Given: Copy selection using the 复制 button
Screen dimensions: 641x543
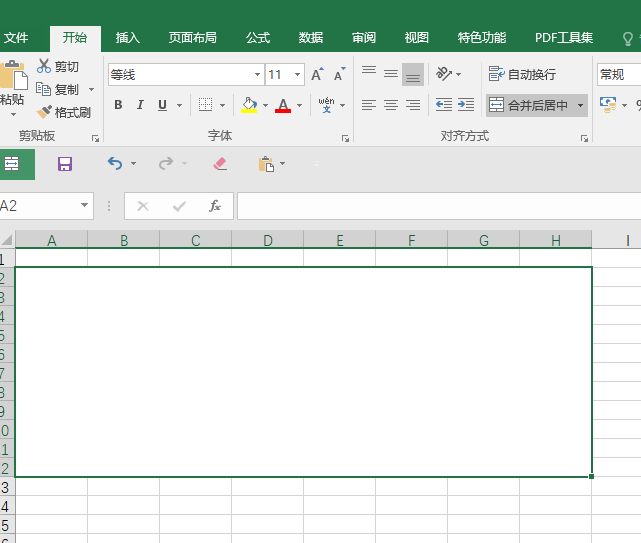Looking at the screenshot, I should (58, 89).
